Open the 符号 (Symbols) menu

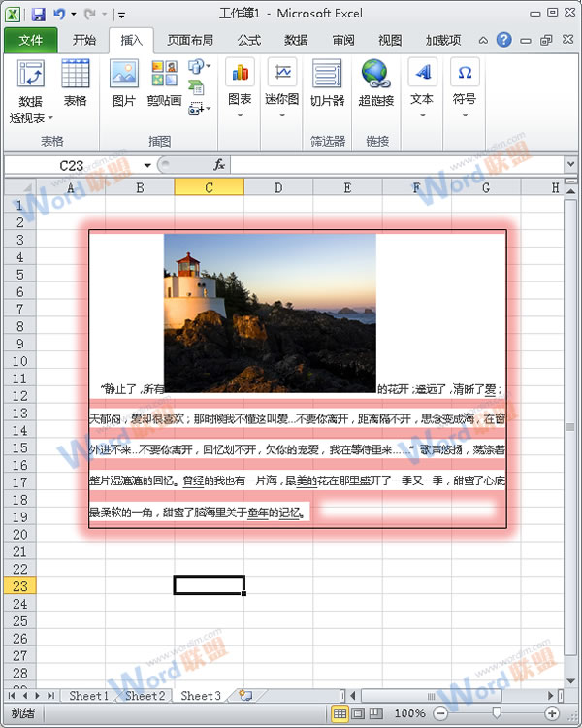(465, 88)
